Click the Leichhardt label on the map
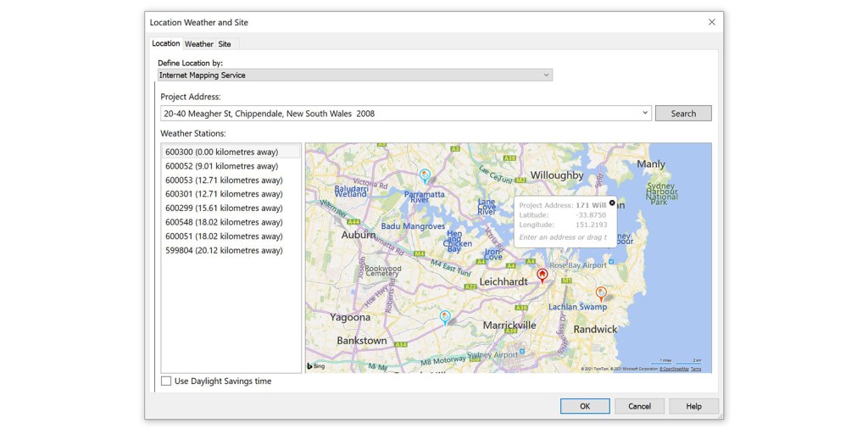This screenshot has width=868, height=434. click(504, 281)
